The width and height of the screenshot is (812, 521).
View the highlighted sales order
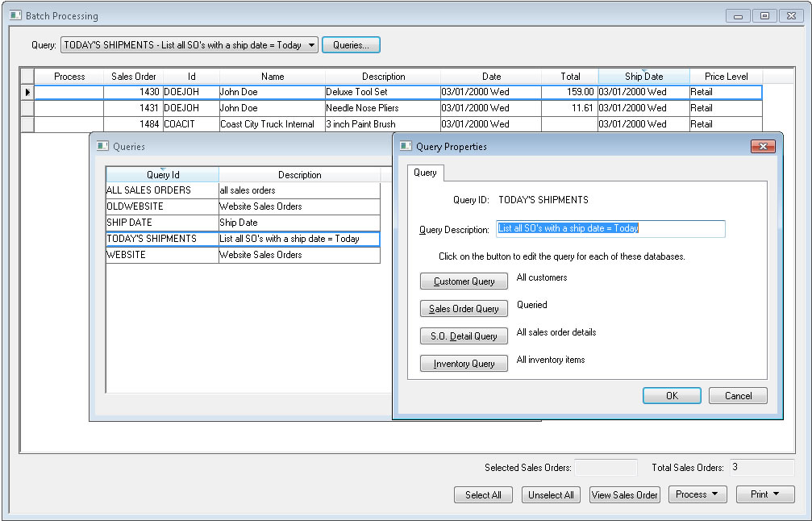point(624,494)
